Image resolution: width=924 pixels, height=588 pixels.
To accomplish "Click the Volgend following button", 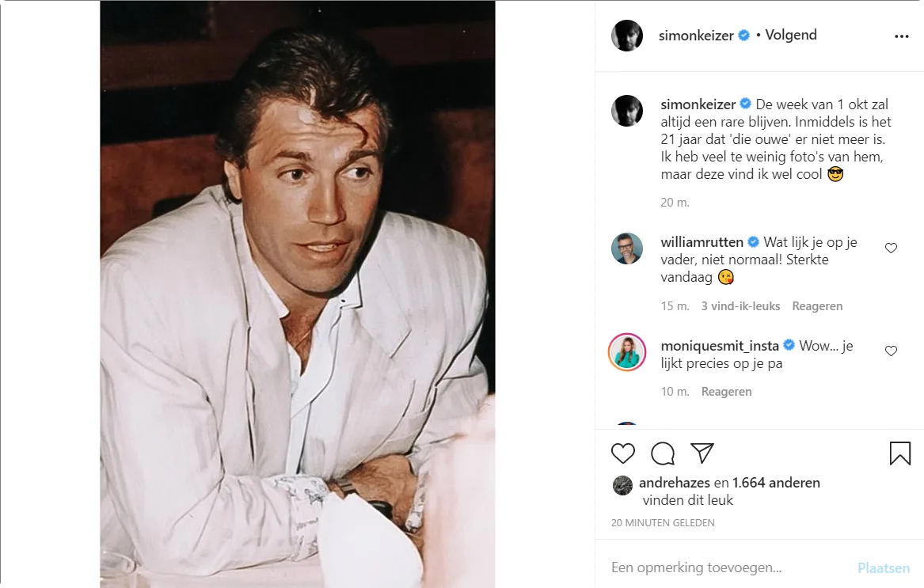I will click(x=790, y=36).
